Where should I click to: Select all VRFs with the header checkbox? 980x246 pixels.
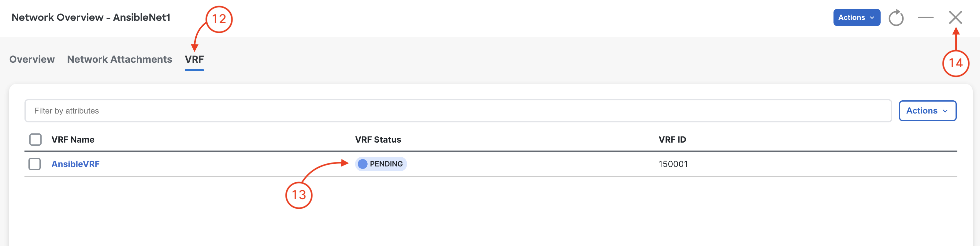pos(35,140)
